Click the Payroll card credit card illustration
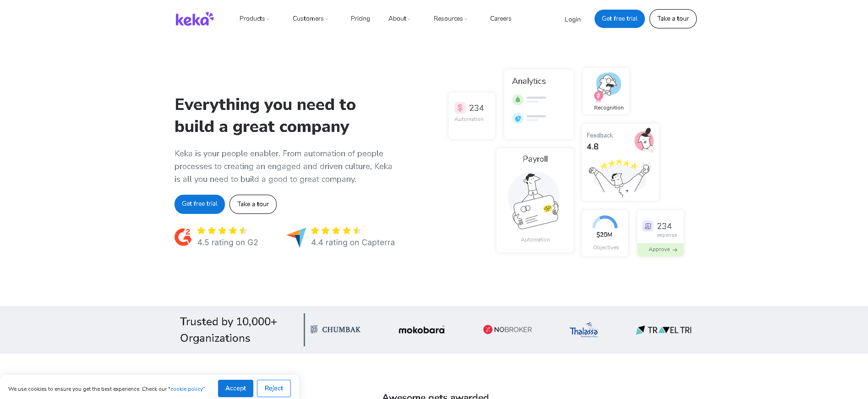This screenshot has width=868, height=399. (534, 202)
